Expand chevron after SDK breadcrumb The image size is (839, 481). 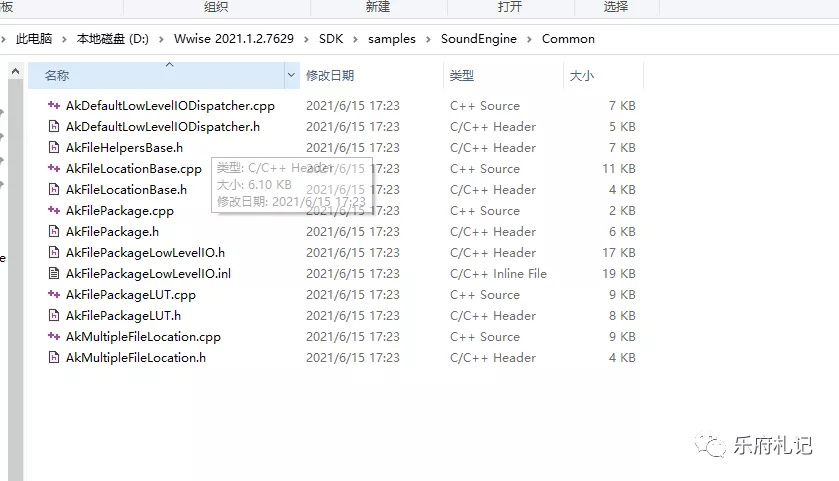[355, 39]
